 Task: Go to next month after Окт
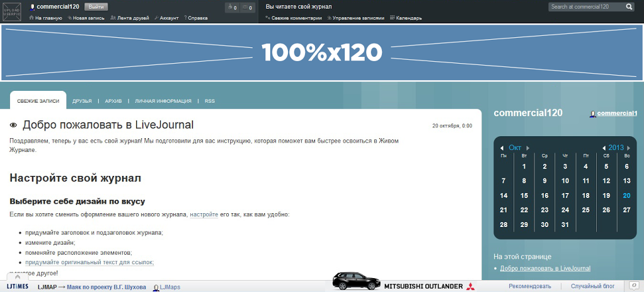coord(528,148)
